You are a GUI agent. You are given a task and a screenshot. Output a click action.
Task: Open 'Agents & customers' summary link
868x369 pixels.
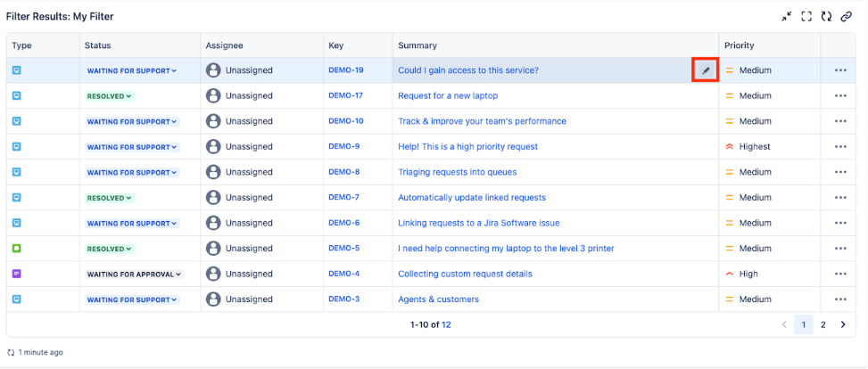pyautogui.click(x=438, y=299)
